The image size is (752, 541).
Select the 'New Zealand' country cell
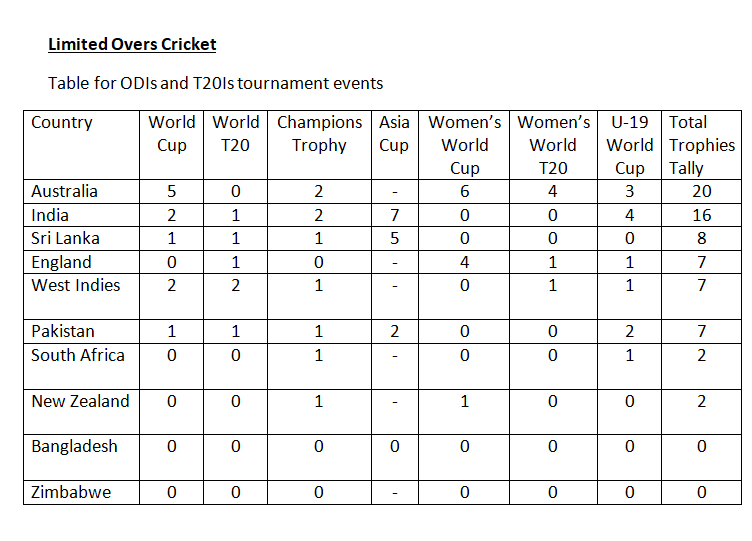(80, 401)
